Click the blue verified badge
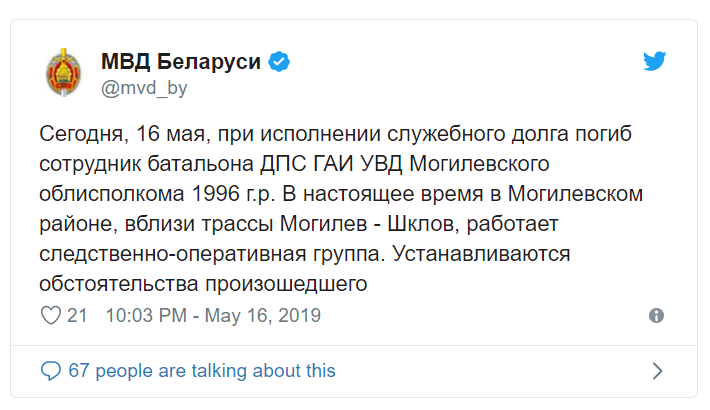The image size is (710, 410). tap(279, 62)
